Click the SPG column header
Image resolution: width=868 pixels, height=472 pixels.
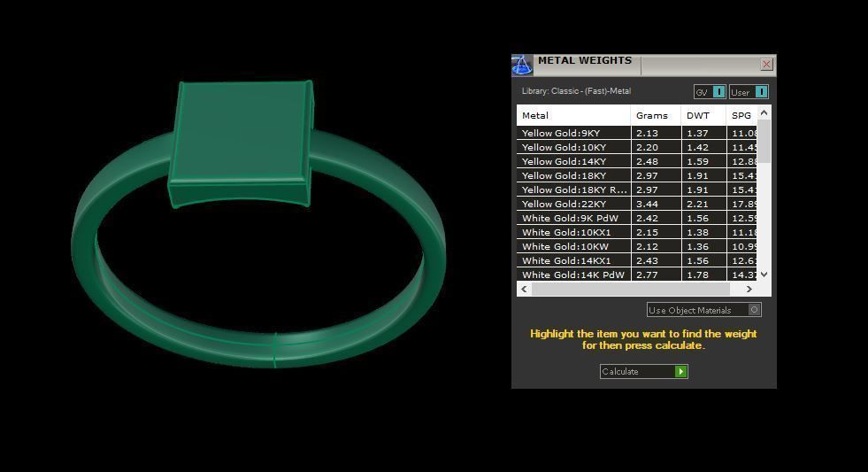click(x=741, y=116)
